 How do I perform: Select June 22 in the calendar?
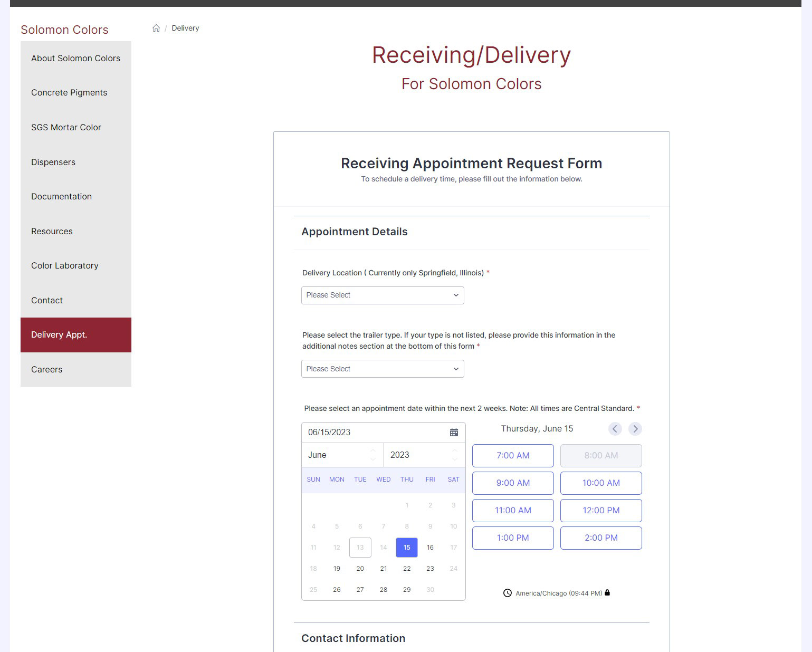point(407,569)
